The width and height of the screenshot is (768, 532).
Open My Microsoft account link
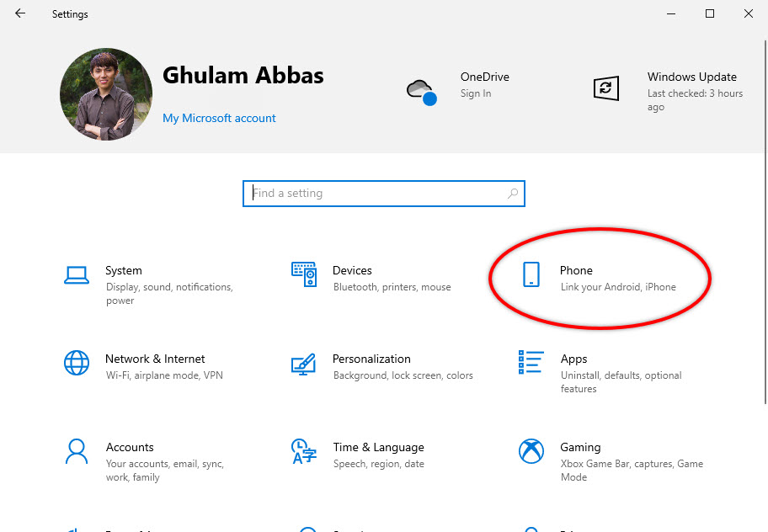point(219,118)
